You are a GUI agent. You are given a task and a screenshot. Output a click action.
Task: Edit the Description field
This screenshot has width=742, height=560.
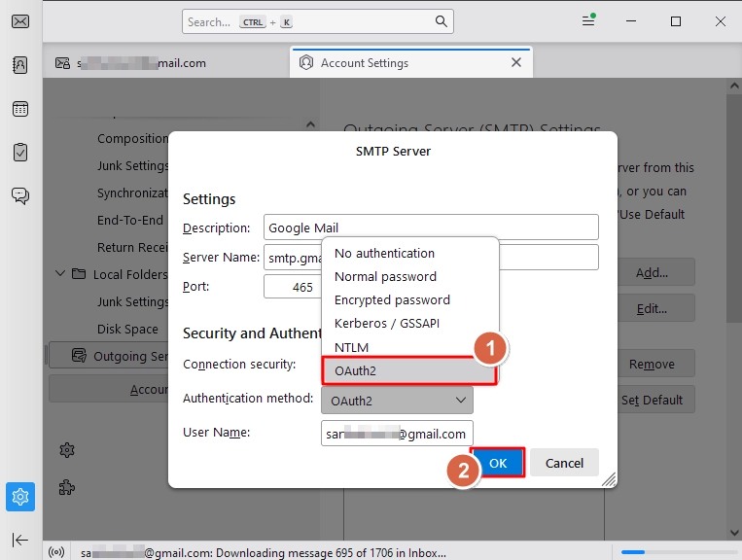click(x=431, y=227)
